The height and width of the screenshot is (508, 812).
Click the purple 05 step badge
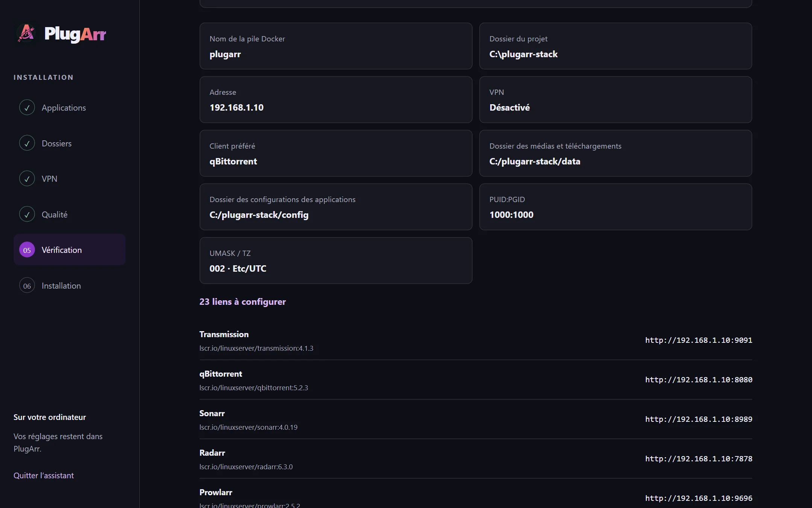[27, 250]
